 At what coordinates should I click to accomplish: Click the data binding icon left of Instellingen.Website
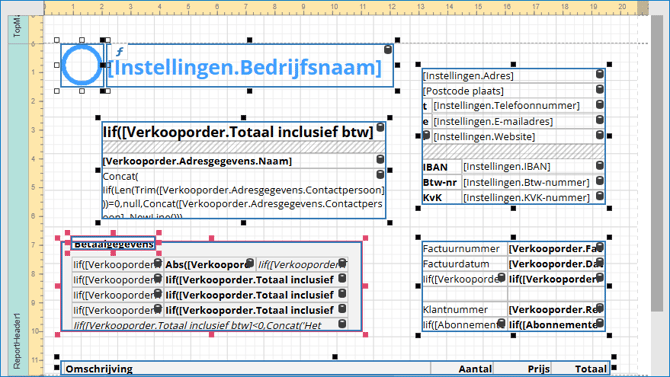coord(426,135)
